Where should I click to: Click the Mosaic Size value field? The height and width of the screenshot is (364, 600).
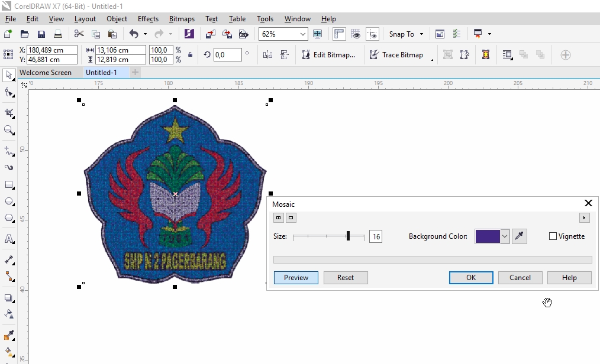tap(376, 236)
